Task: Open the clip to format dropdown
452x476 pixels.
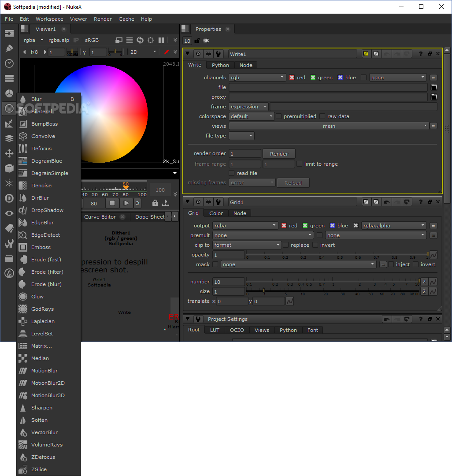Action: pyautogui.click(x=247, y=245)
